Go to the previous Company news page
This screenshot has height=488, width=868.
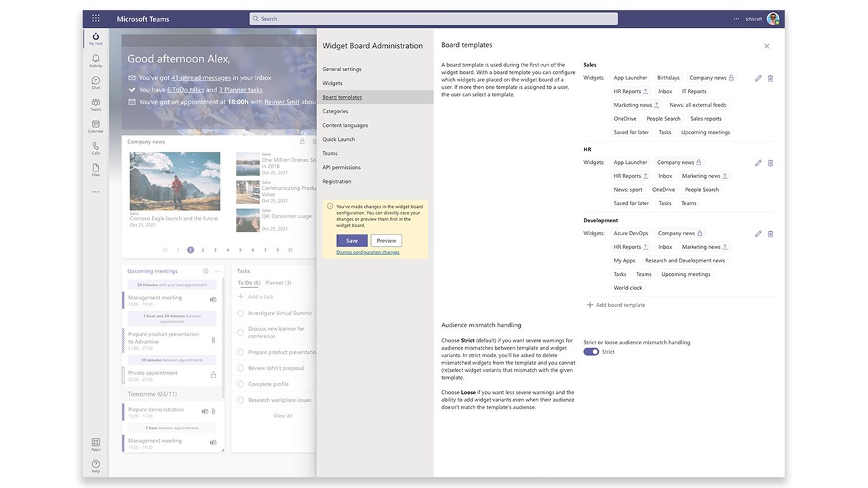point(178,250)
